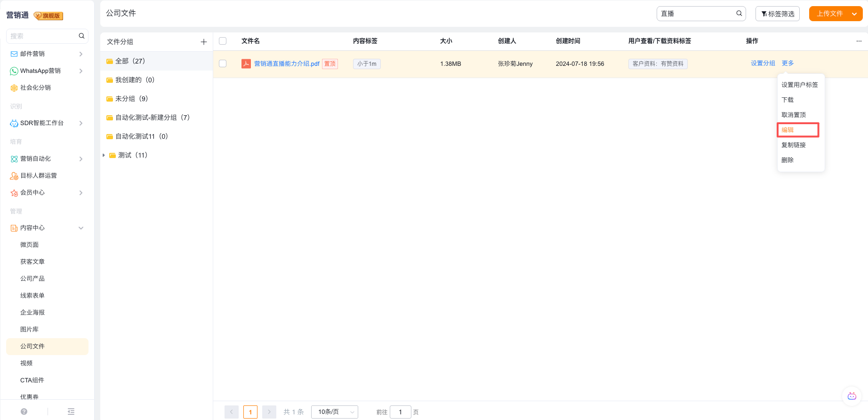
Task: Click the help question mark icon
Action: [24, 412]
